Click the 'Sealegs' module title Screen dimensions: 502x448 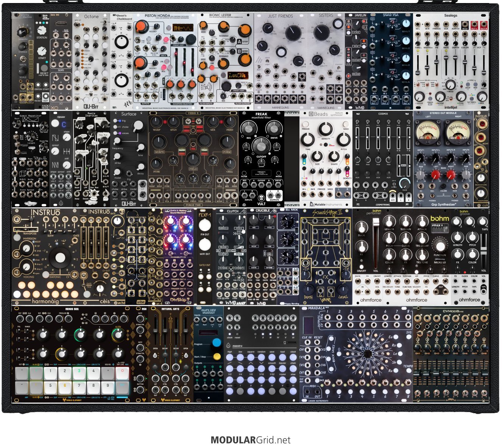(x=451, y=16)
